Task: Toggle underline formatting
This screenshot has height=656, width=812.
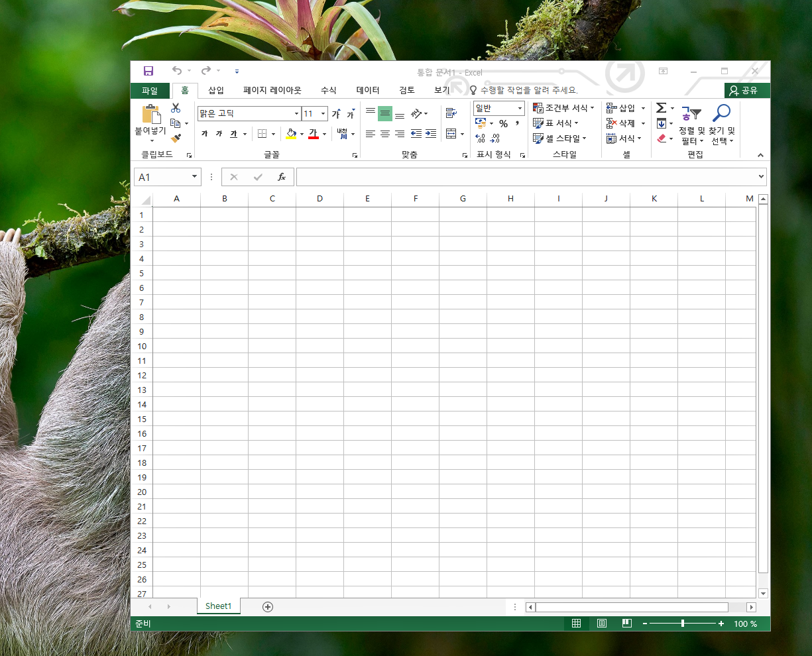Action: pos(233,134)
